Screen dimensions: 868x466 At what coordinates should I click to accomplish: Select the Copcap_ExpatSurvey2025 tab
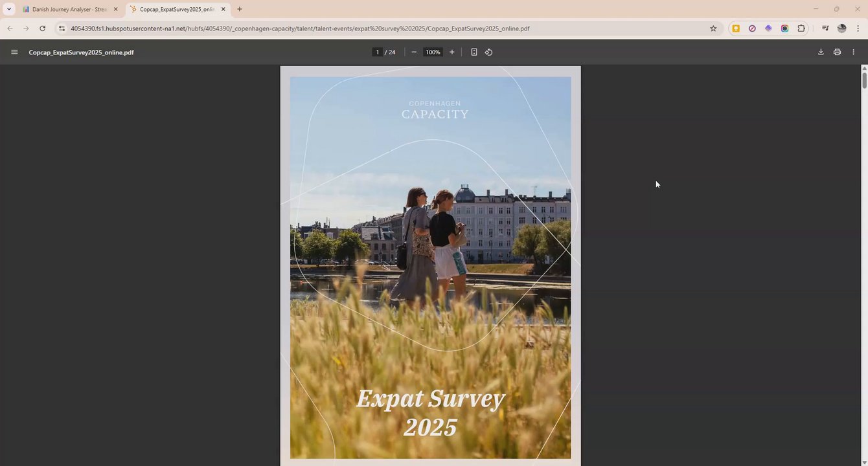[x=176, y=9]
